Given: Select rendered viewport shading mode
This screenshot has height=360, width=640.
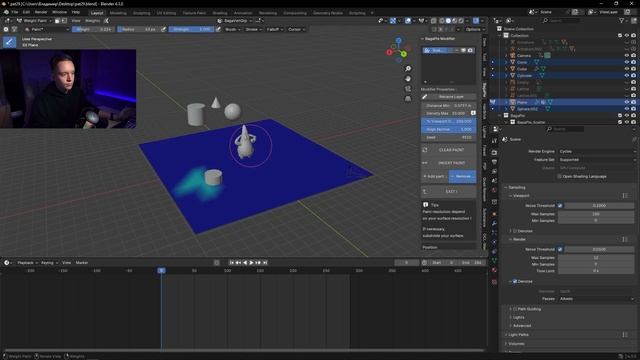Looking at the screenshot, I should click(461, 20).
